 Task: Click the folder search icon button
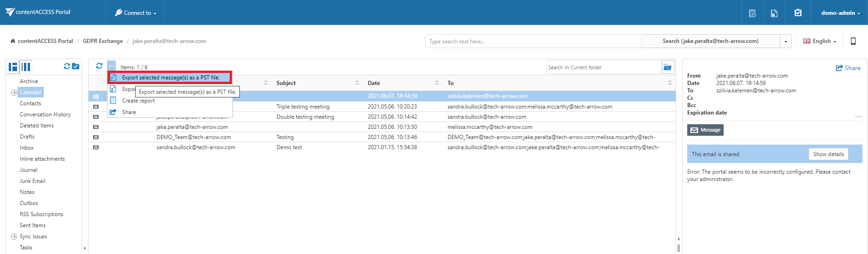click(x=667, y=67)
